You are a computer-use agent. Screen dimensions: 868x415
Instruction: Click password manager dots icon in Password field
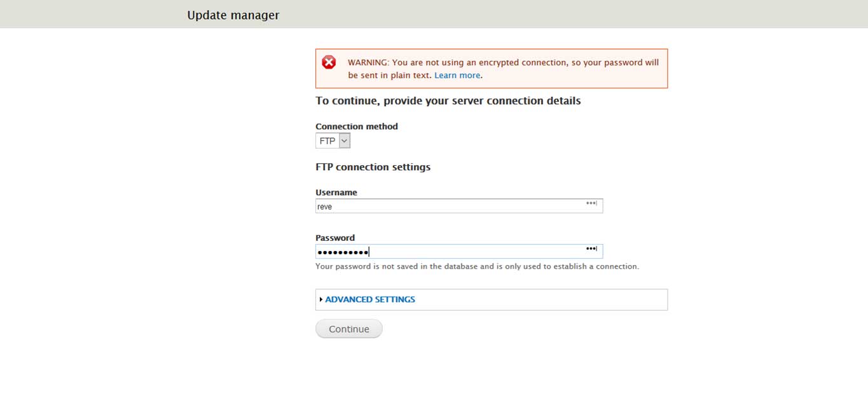pyautogui.click(x=591, y=249)
